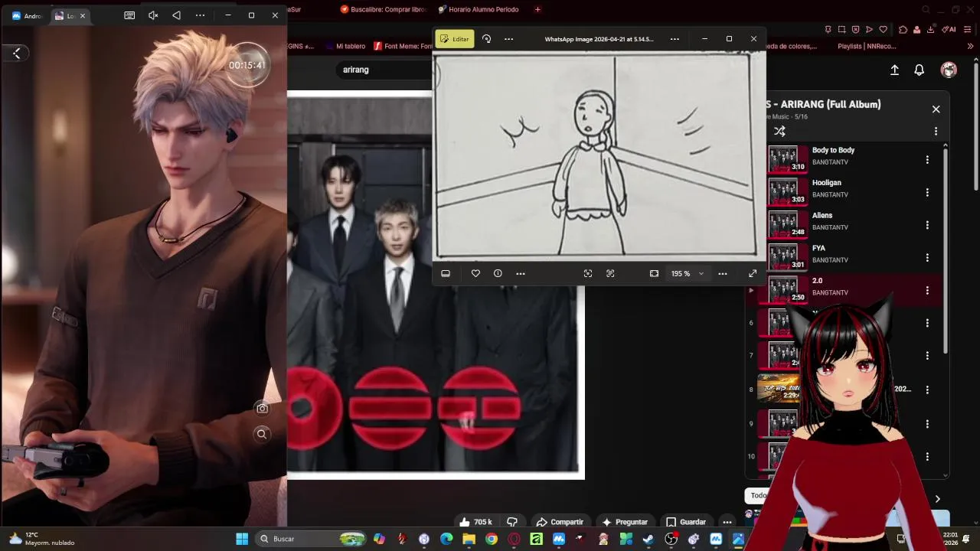Open more options next to Editar button

tap(508, 39)
